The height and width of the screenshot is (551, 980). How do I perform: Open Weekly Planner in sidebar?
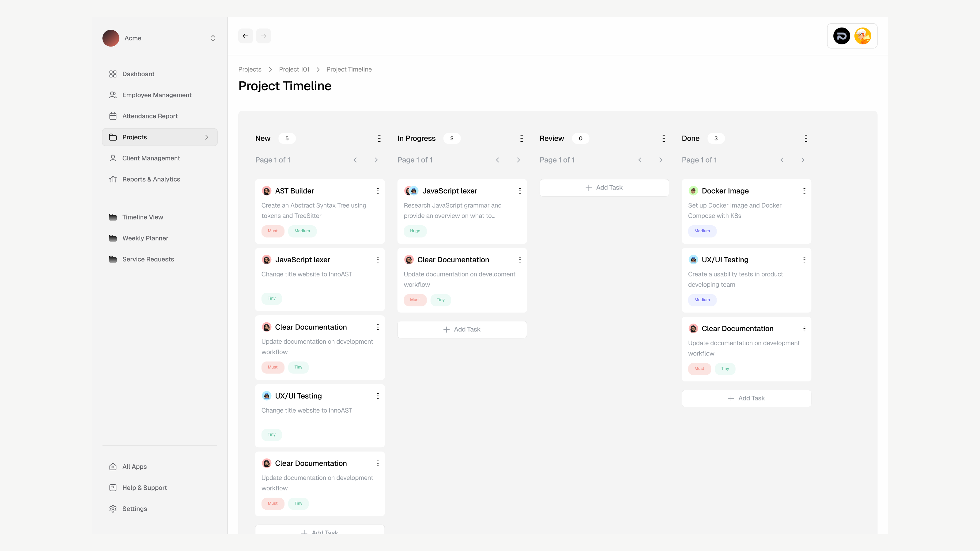click(145, 238)
